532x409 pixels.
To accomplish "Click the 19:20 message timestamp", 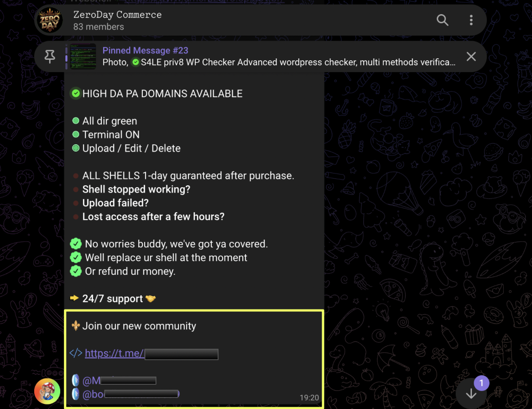I will (x=309, y=398).
